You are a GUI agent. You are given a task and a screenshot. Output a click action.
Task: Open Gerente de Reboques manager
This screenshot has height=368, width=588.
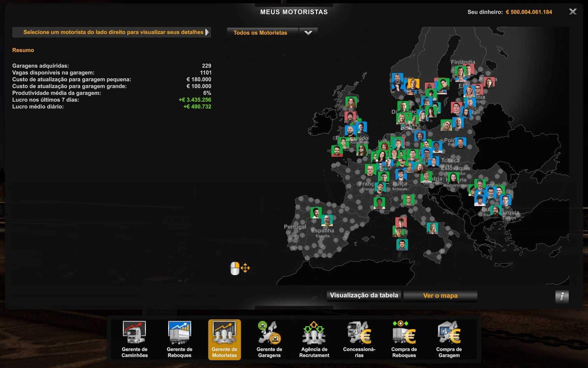pos(179,339)
